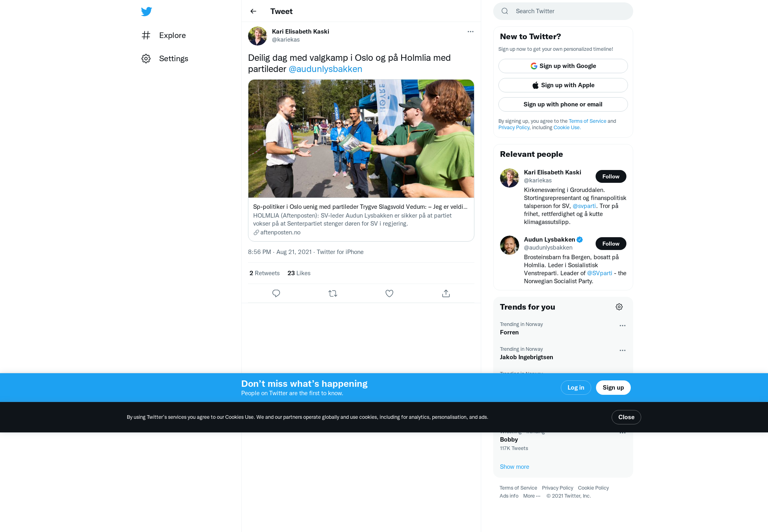Close the cookie notice banner
The width and height of the screenshot is (768, 532).
coord(626,417)
